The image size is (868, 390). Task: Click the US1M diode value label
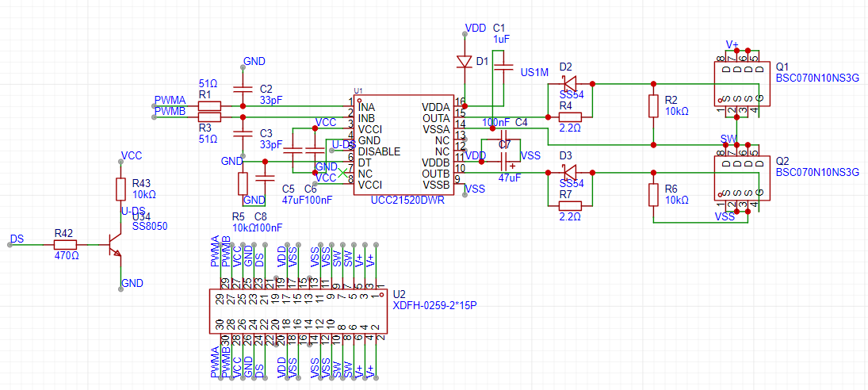[x=534, y=72]
